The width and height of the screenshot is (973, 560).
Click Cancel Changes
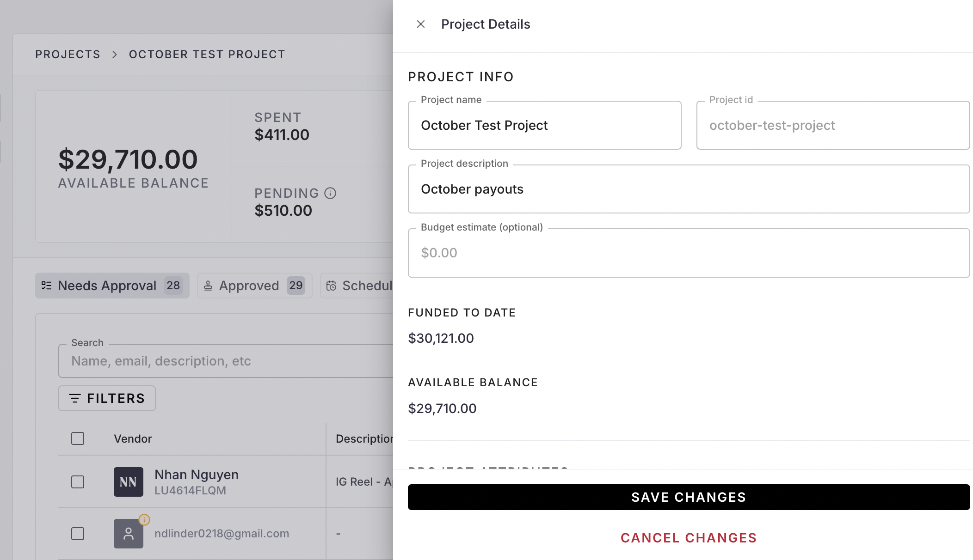click(x=689, y=538)
